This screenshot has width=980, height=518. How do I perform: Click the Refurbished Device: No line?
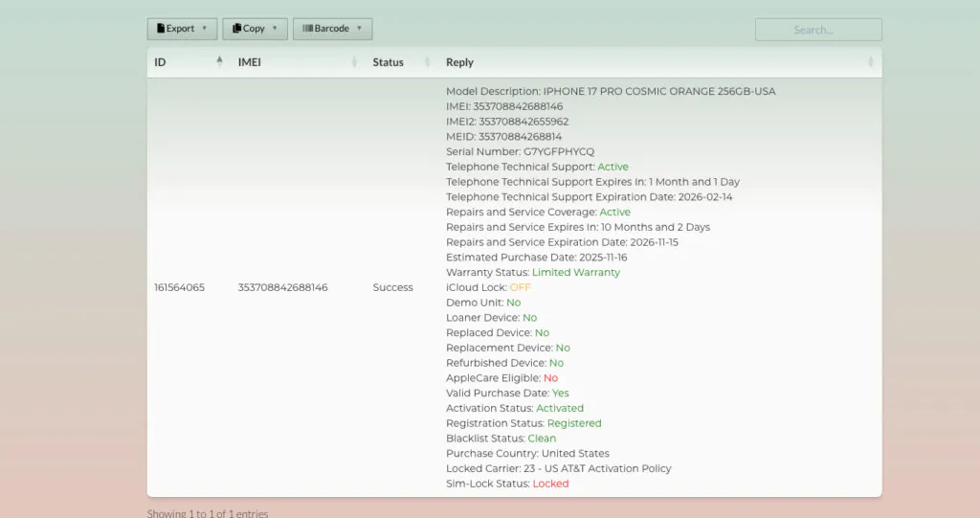[504, 363]
